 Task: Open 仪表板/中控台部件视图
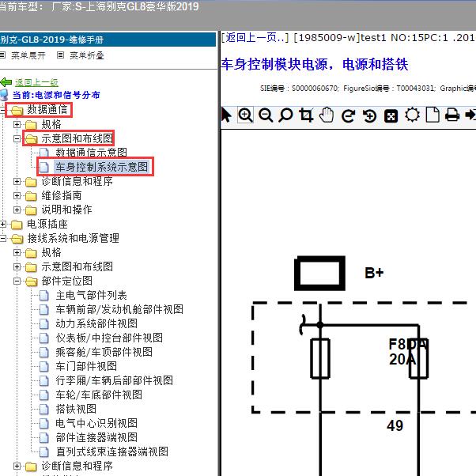click(x=109, y=338)
